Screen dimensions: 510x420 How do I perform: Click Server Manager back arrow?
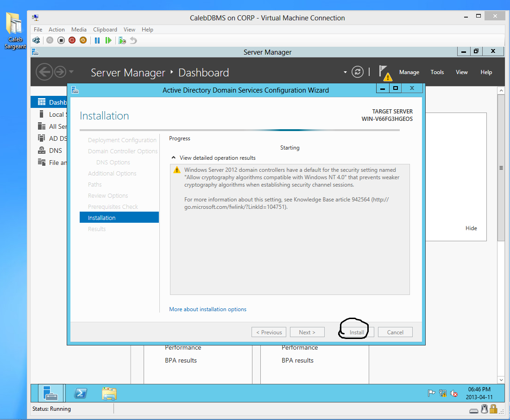tap(44, 72)
